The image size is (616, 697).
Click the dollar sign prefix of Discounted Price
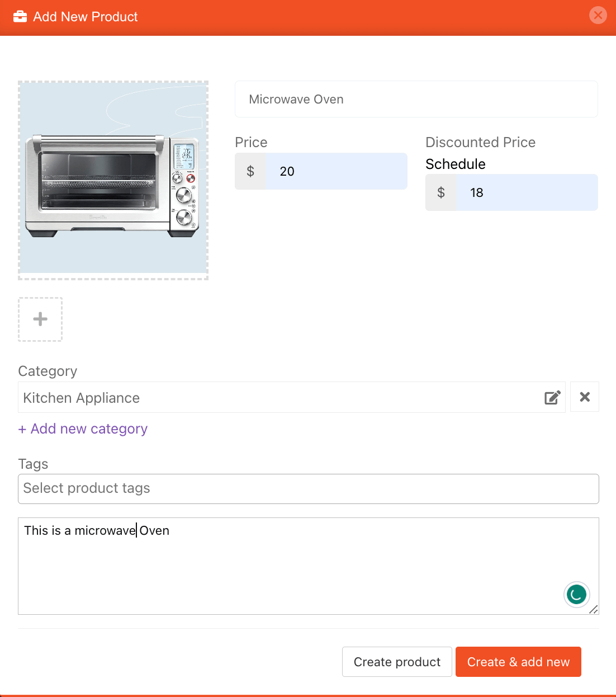click(x=441, y=192)
